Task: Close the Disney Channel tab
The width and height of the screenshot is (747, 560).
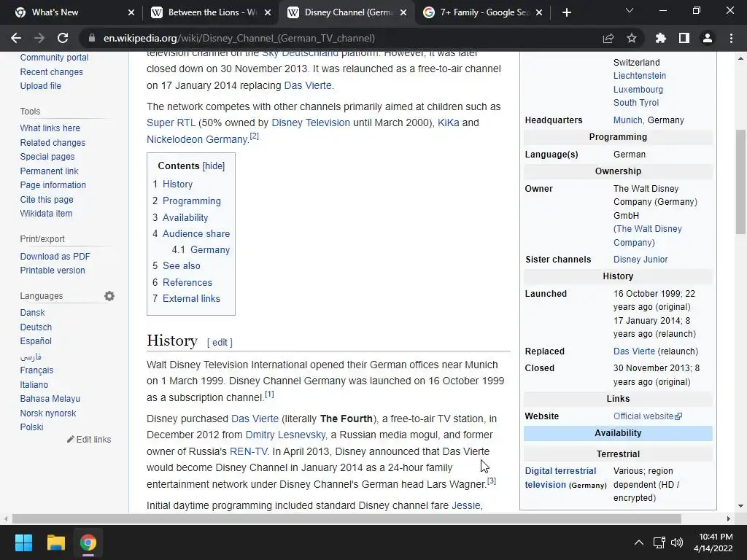Action: (403, 12)
